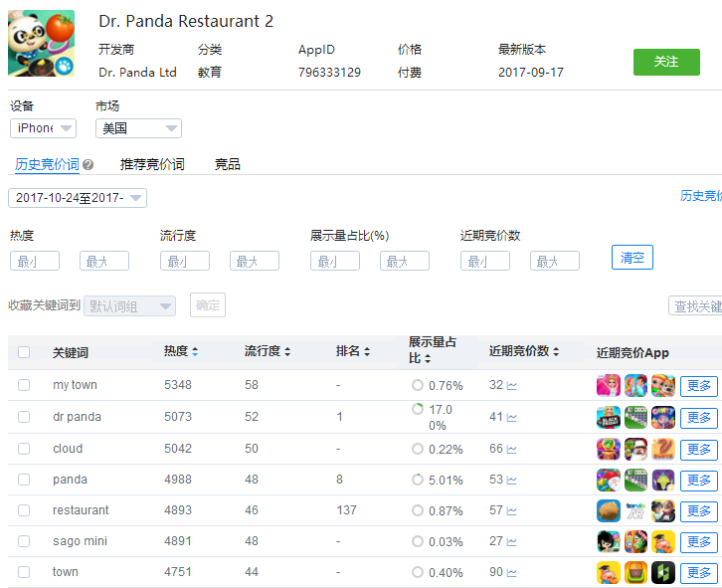This screenshot has height=588, width=722.
Task: Click second bidding app icon in my town row
Action: (x=635, y=385)
